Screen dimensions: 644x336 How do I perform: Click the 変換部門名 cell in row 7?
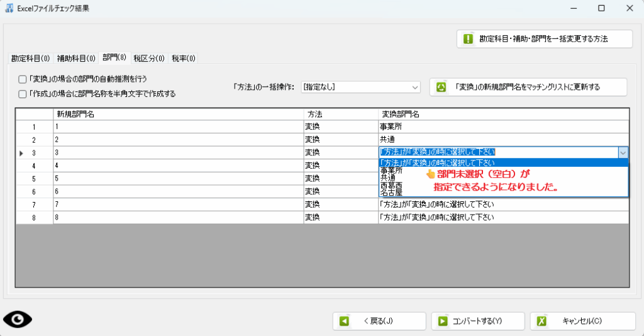click(x=503, y=204)
